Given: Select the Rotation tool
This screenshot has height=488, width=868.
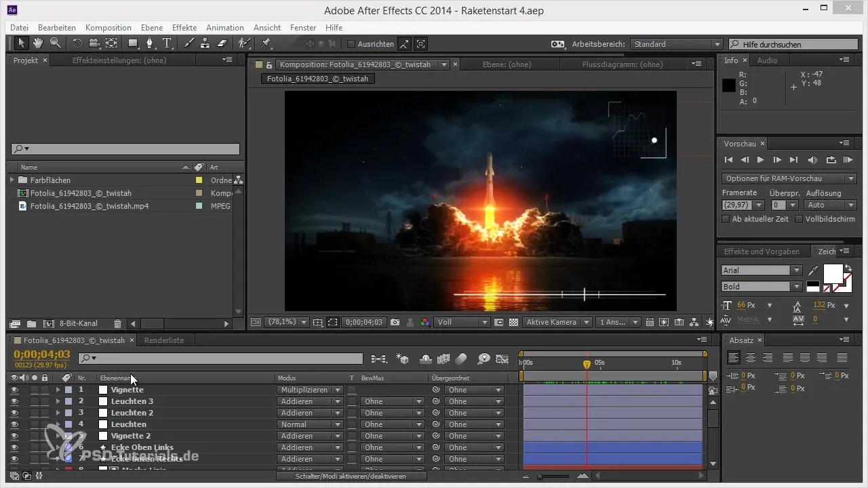Looking at the screenshot, I should pos(77,43).
